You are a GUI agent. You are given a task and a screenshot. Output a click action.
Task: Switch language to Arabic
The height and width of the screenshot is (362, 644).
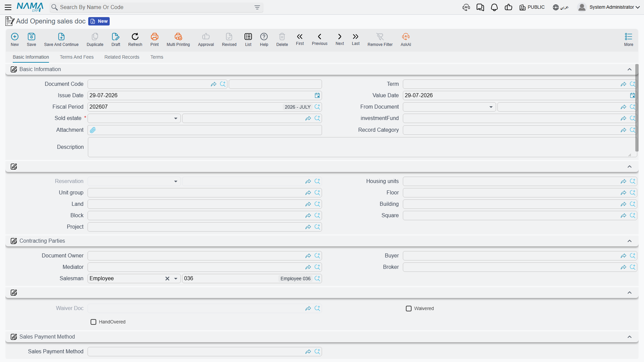561,7
